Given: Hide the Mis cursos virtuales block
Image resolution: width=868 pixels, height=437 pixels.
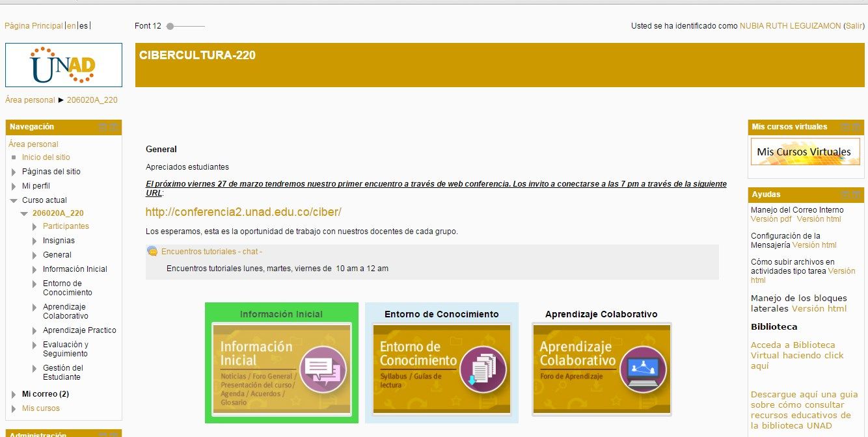Looking at the screenshot, I should coord(845,127).
